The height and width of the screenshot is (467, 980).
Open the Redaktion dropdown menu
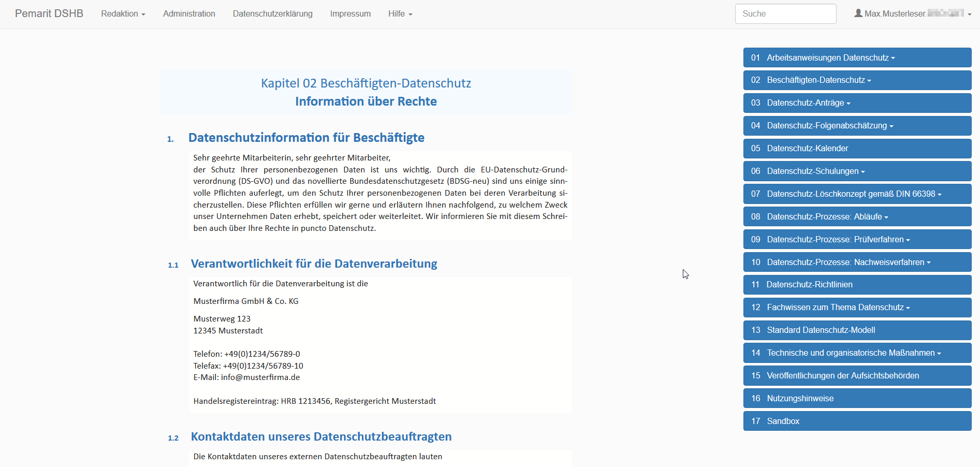pyautogui.click(x=123, y=14)
